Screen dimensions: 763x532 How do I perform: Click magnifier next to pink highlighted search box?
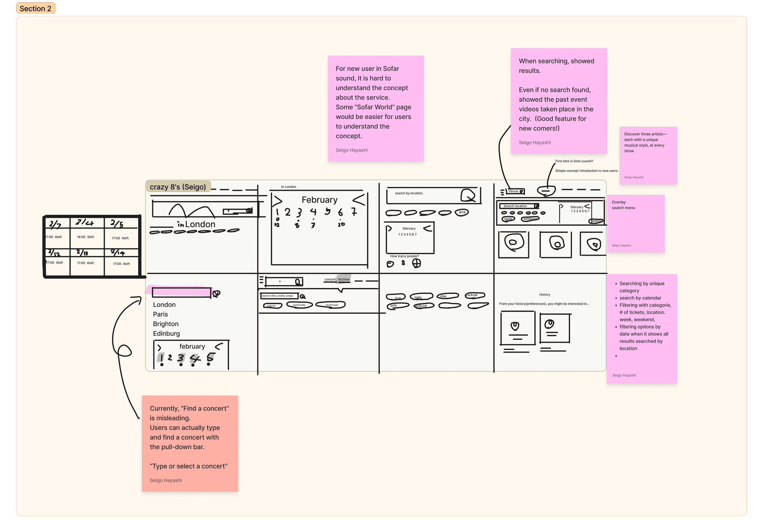216,294
